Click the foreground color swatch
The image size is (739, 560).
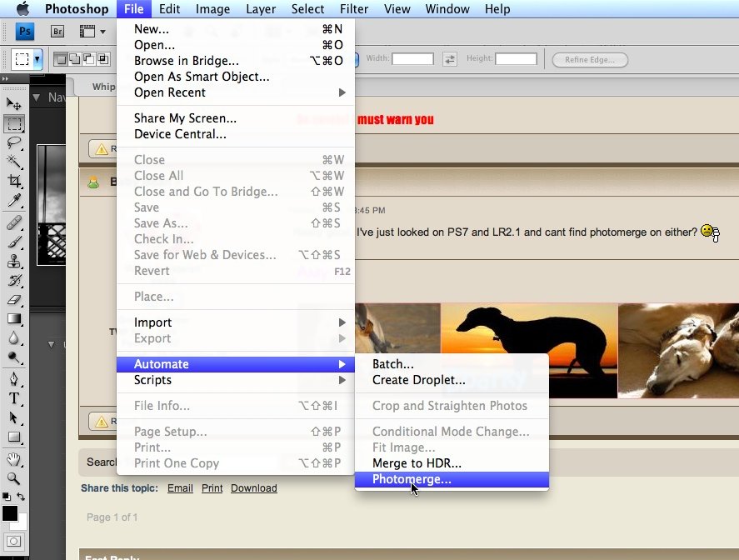(x=9, y=513)
